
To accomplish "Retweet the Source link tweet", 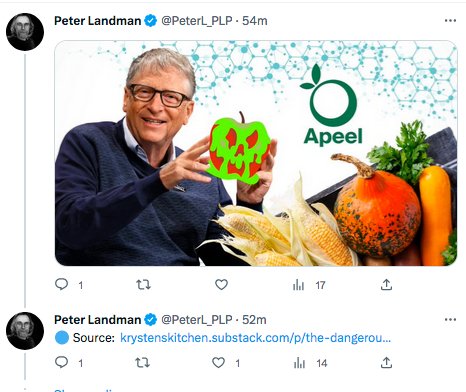I will (142, 362).
